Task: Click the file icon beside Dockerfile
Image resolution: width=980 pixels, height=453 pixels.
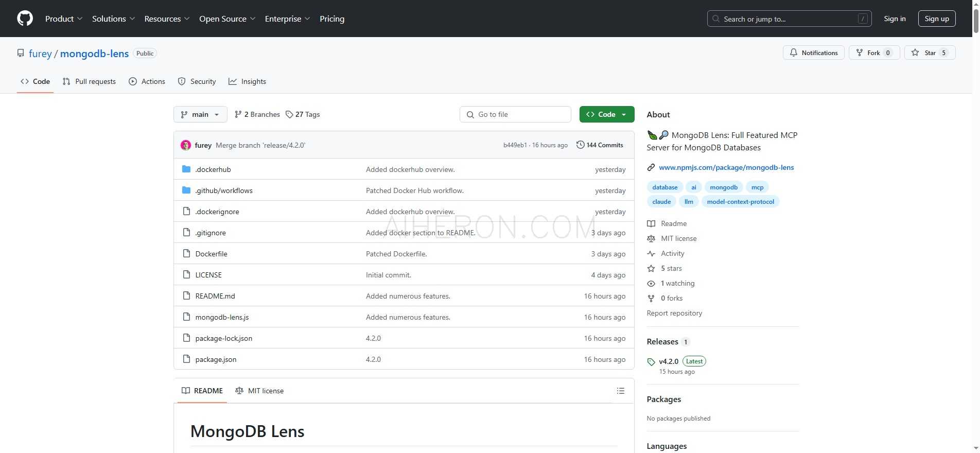Action: click(186, 254)
